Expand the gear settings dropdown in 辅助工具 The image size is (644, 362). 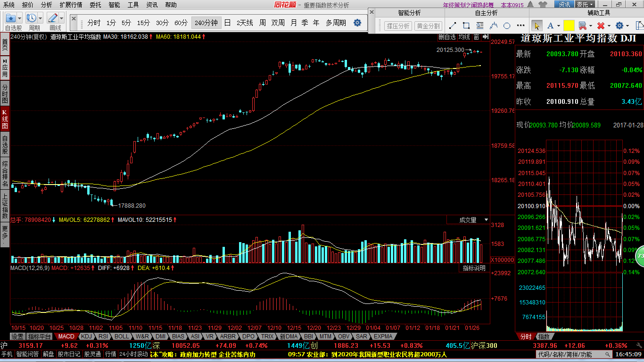(627, 25)
